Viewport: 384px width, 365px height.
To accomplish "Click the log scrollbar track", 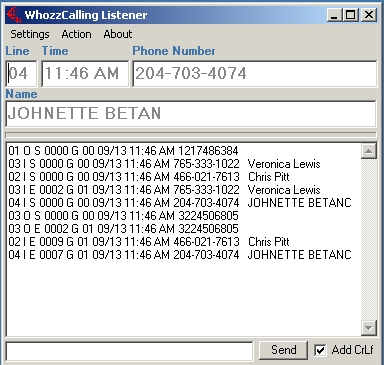I will click(369, 239).
